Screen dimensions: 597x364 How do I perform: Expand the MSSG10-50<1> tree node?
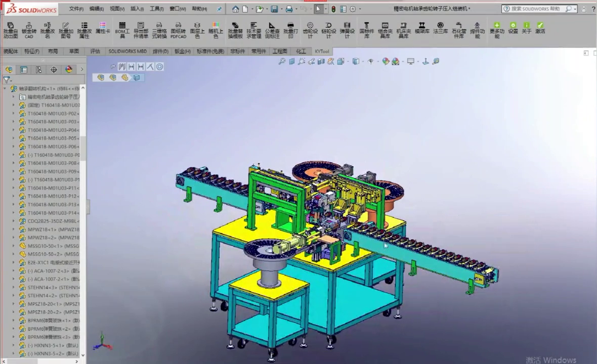point(13,246)
